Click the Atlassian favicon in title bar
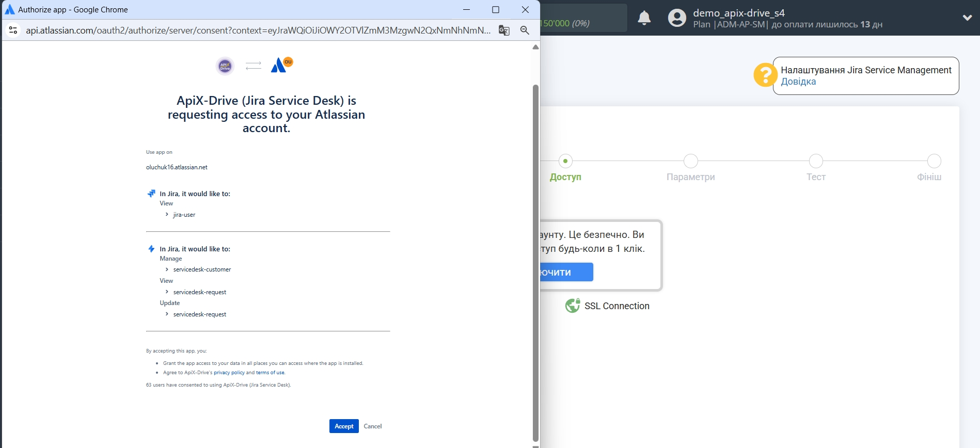 pos(10,9)
